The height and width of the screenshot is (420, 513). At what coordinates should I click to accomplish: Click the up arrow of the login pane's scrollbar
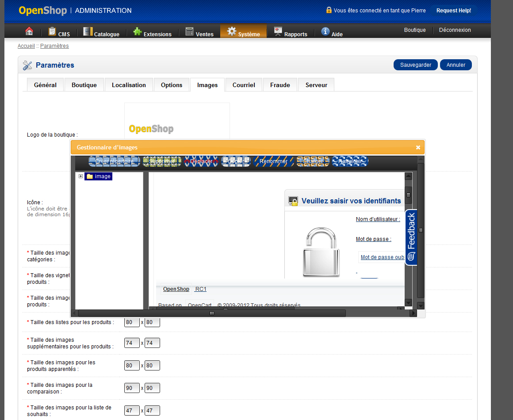(x=408, y=176)
